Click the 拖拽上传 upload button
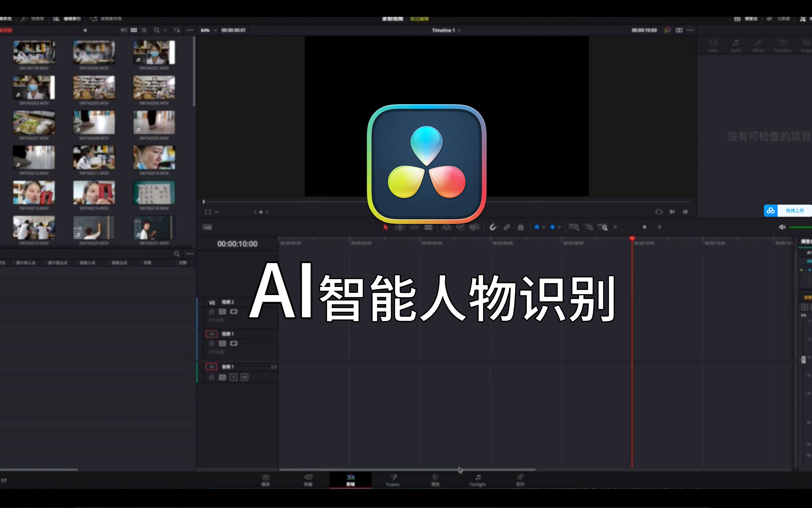 [x=795, y=211]
